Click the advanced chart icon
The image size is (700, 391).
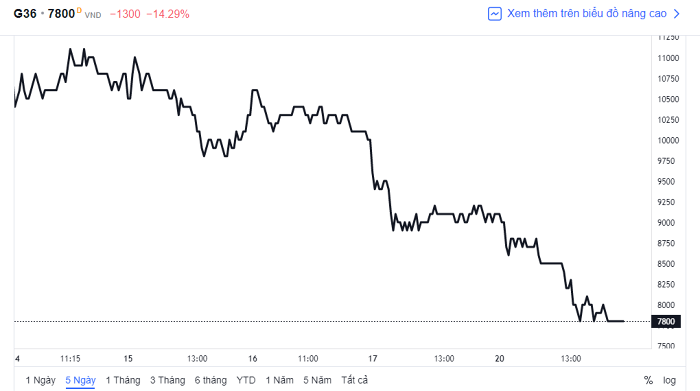(495, 14)
